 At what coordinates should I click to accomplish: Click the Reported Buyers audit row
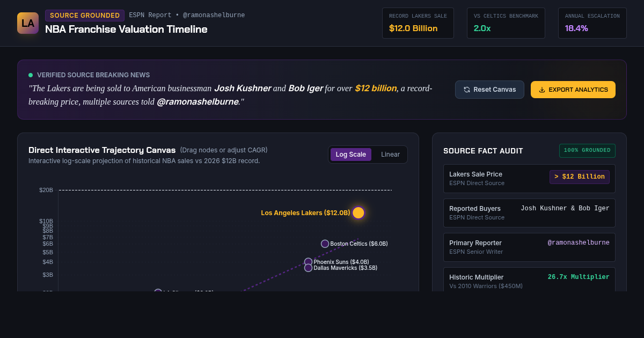(529, 213)
